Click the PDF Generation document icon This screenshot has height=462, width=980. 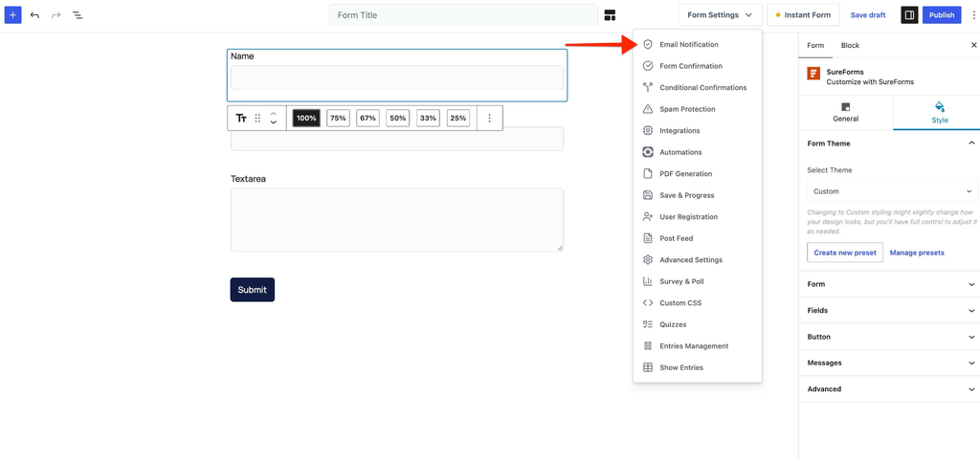point(648,173)
